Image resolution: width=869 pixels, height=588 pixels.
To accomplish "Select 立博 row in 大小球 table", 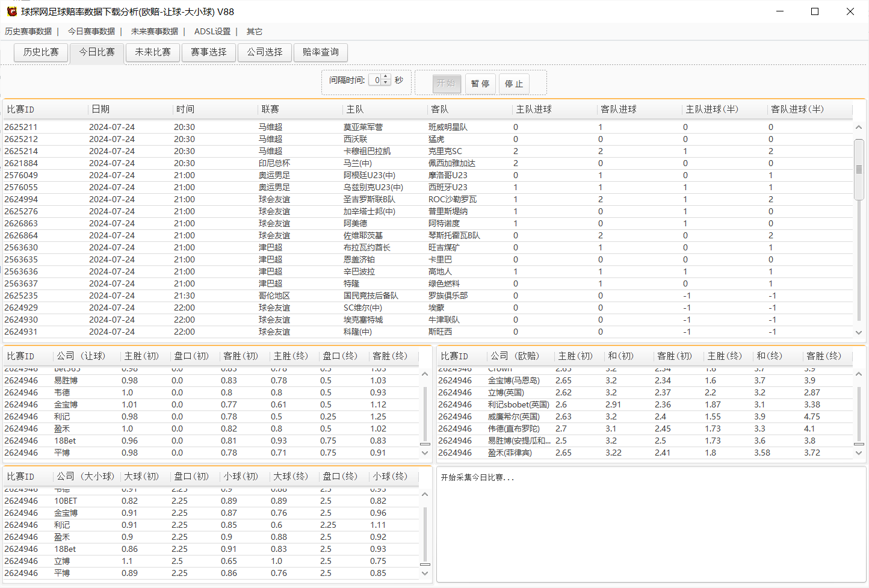I will (x=211, y=561).
